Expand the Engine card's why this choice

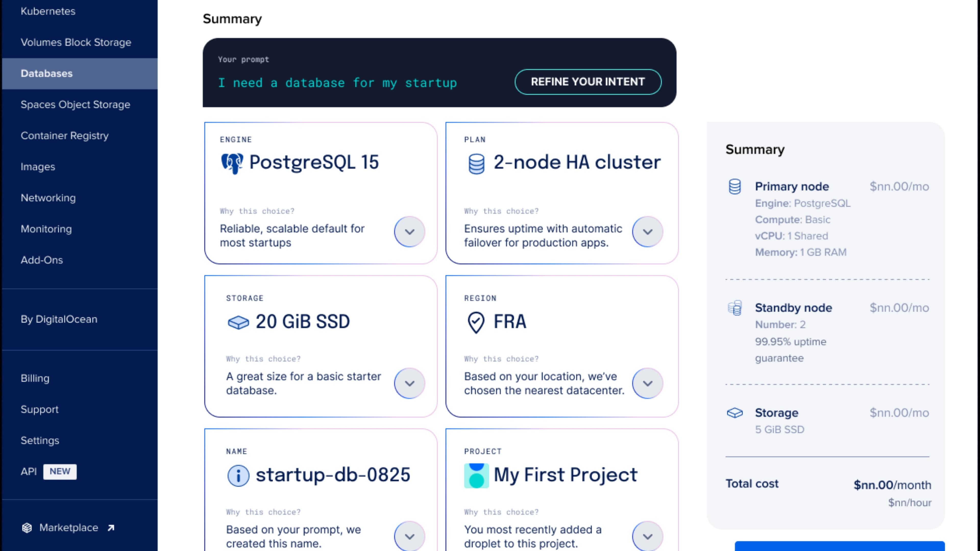coord(409,232)
